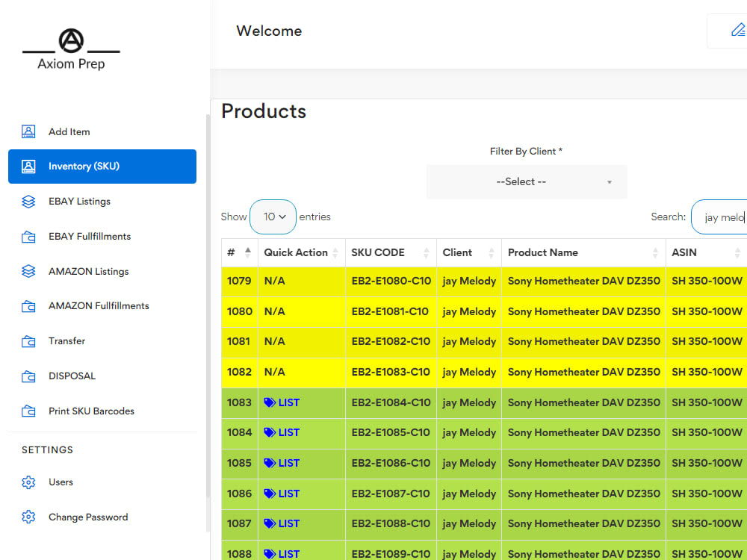Select the Transfer folder icon
The height and width of the screenshot is (560, 747).
28,341
